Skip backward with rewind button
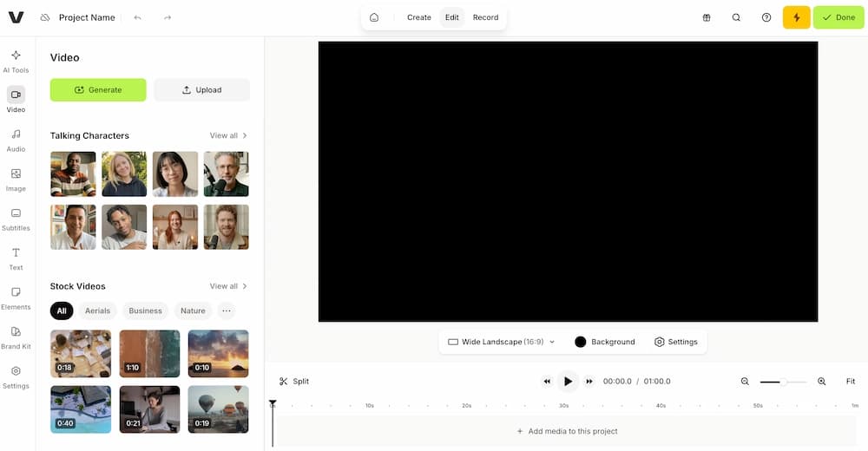The width and height of the screenshot is (868, 451). tap(547, 382)
